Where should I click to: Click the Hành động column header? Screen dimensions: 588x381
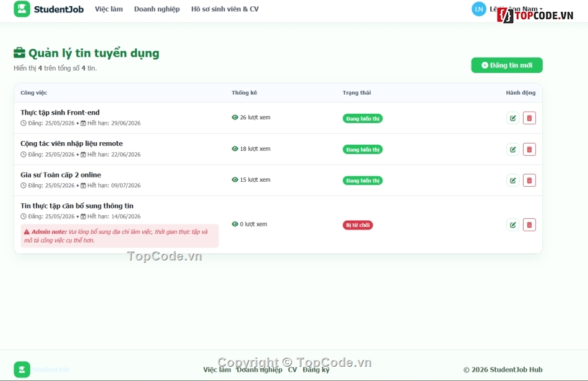click(x=521, y=93)
